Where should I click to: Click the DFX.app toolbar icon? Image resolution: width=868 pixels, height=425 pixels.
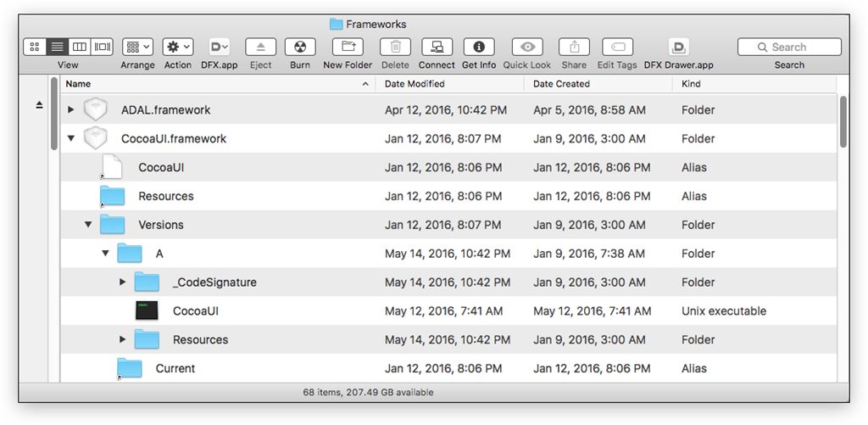point(220,48)
